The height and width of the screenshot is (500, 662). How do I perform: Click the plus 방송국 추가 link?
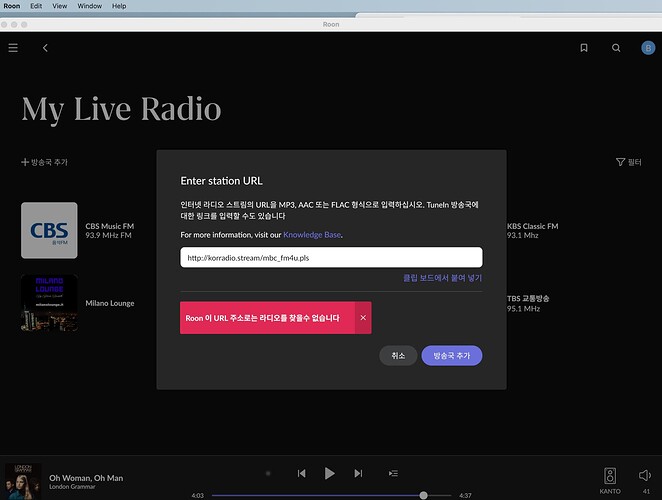pyautogui.click(x=44, y=162)
